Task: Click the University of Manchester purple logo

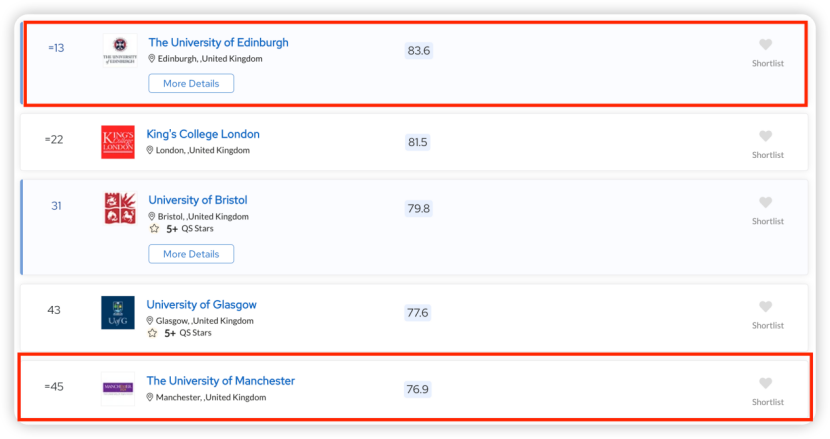Action: 118,388
